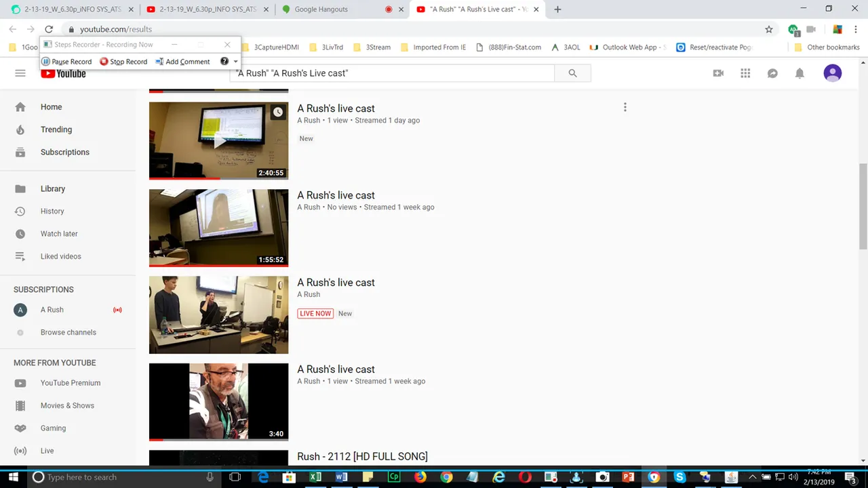Open PowerPoint from the taskbar
The width and height of the screenshot is (868, 488).
(628, 477)
